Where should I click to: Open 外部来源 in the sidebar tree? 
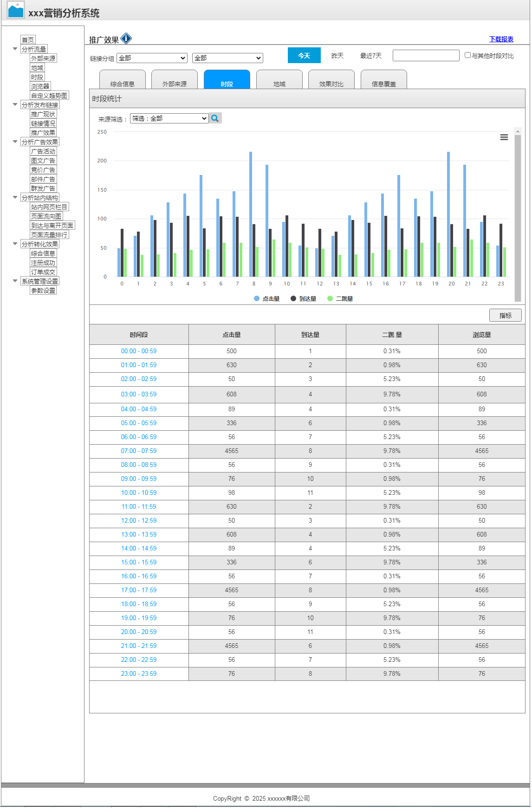(43, 58)
